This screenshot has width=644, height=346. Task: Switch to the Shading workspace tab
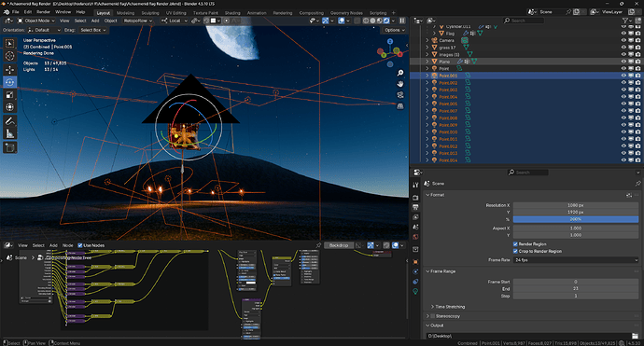point(232,13)
